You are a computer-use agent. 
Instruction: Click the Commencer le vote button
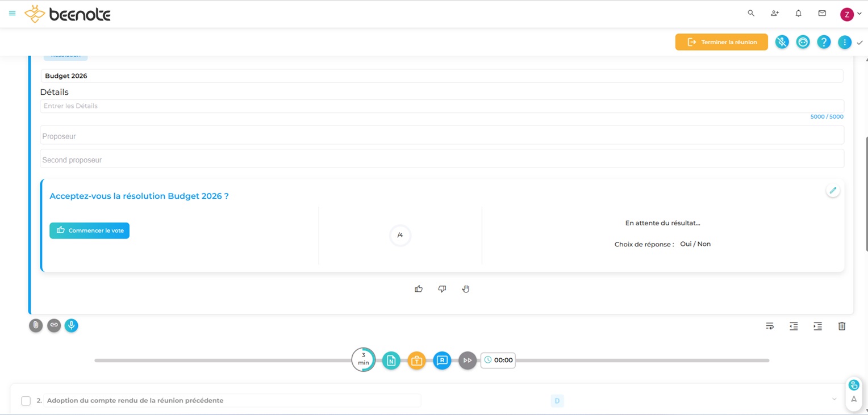pyautogui.click(x=90, y=230)
